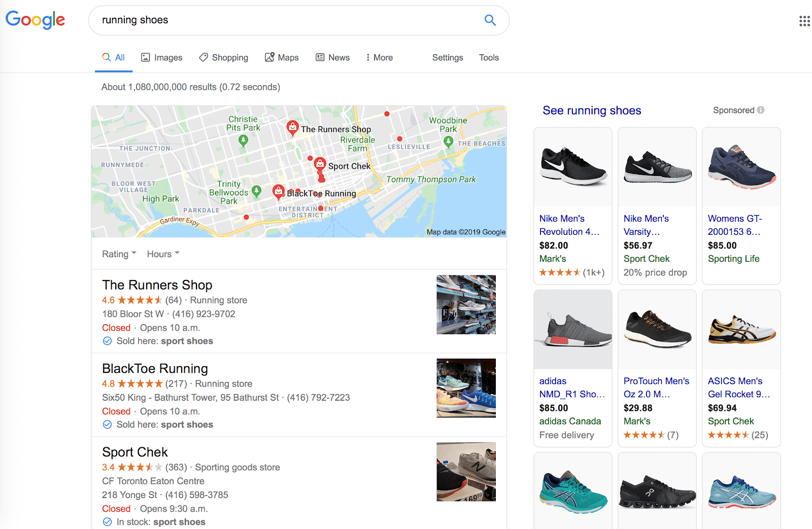Open the Hours filter dropdown
This screenshot has height=529, width=812.
tap(163, 254)
